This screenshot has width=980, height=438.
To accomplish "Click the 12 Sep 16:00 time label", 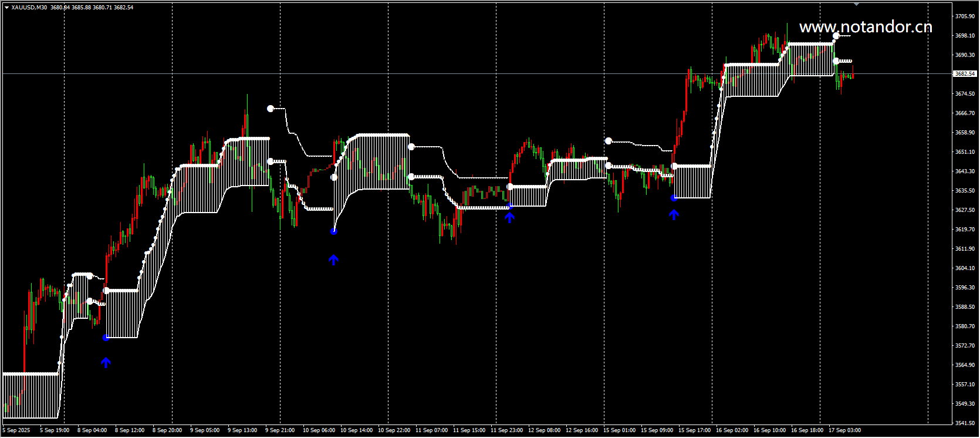I will (582, 430).
